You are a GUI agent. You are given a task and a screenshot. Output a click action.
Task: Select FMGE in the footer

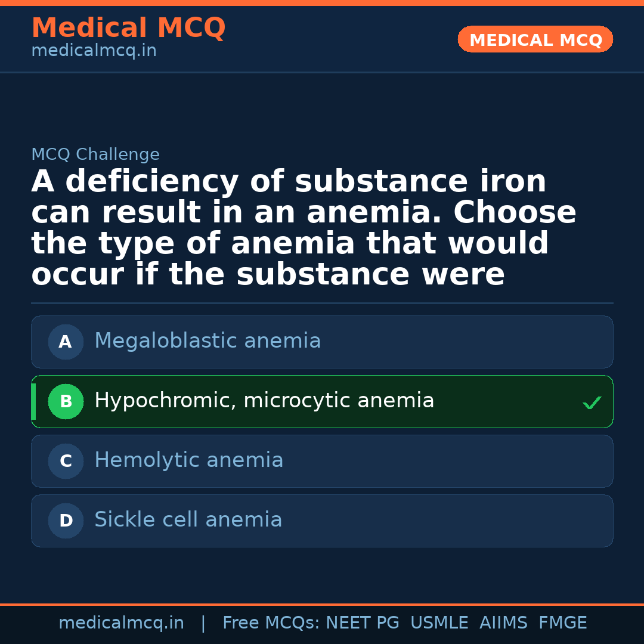(x=563, y=623)
